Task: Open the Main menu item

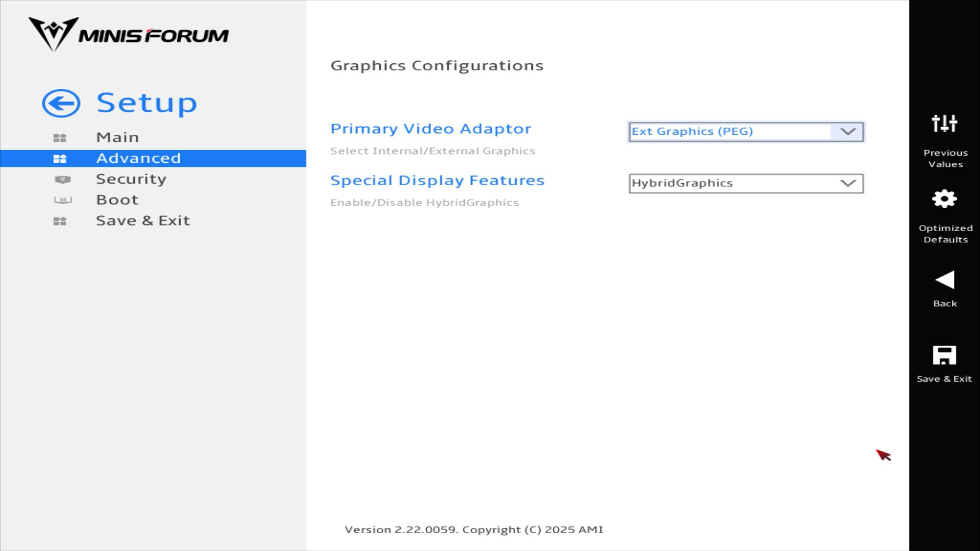Action: click(117, 138)
